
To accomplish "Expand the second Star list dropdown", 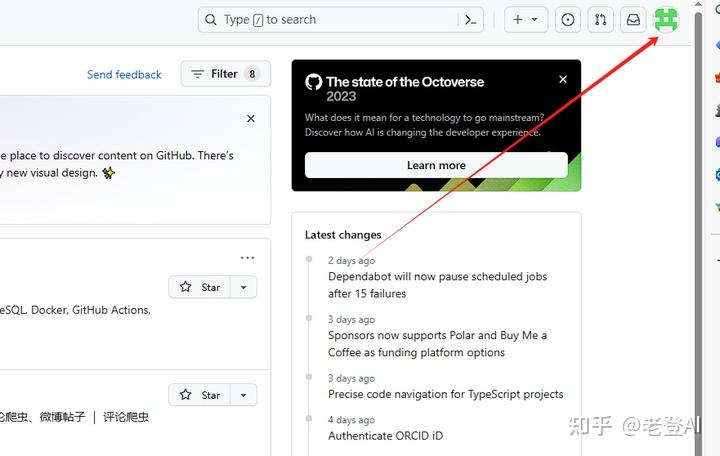I will click(243, 395).
